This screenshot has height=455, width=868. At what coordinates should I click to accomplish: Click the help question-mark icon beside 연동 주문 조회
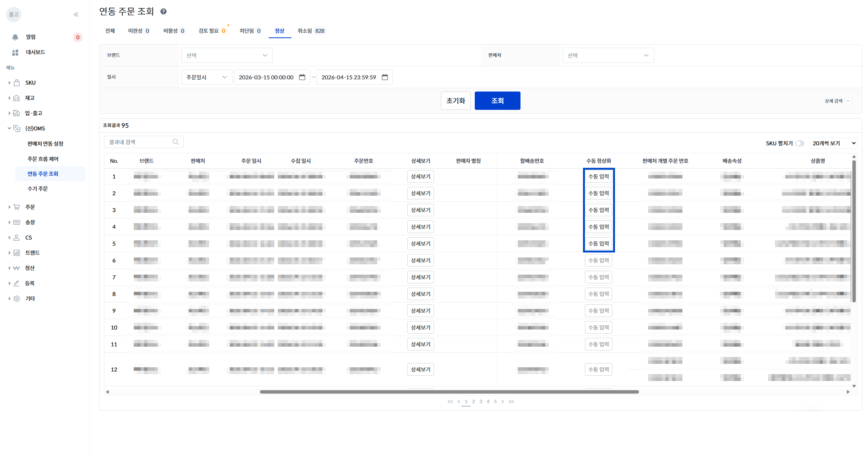[x=163, y=11]
